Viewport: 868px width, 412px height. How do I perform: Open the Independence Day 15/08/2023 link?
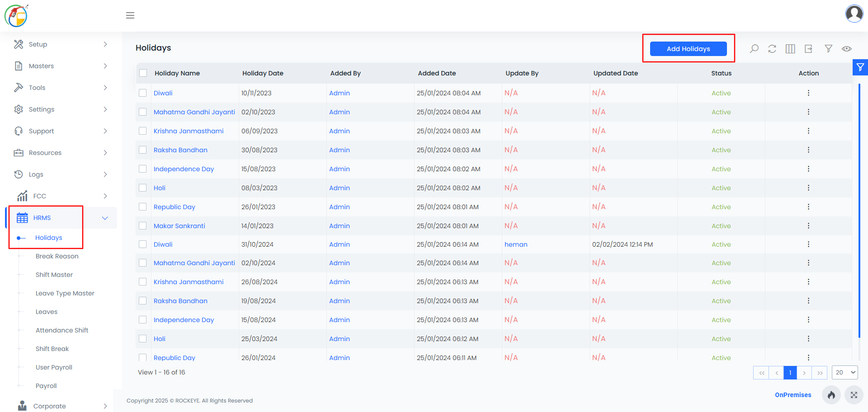click(x=184, y=169)
